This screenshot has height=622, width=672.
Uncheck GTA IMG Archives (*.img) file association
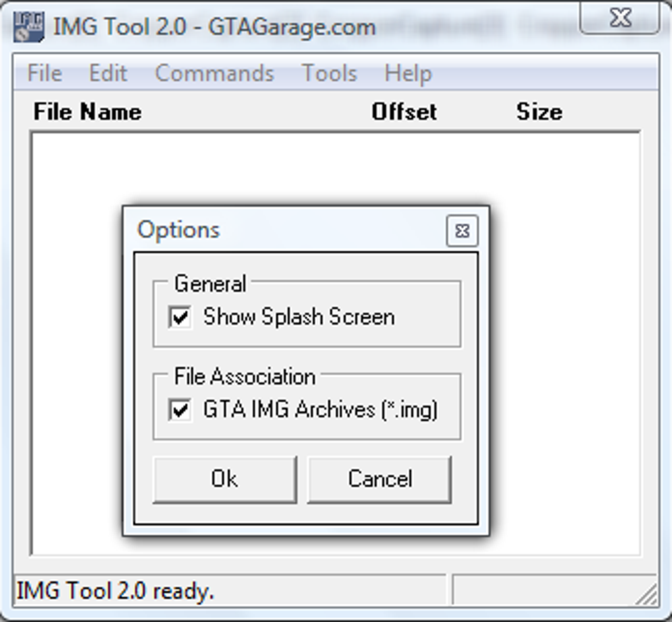pos(179,410)
